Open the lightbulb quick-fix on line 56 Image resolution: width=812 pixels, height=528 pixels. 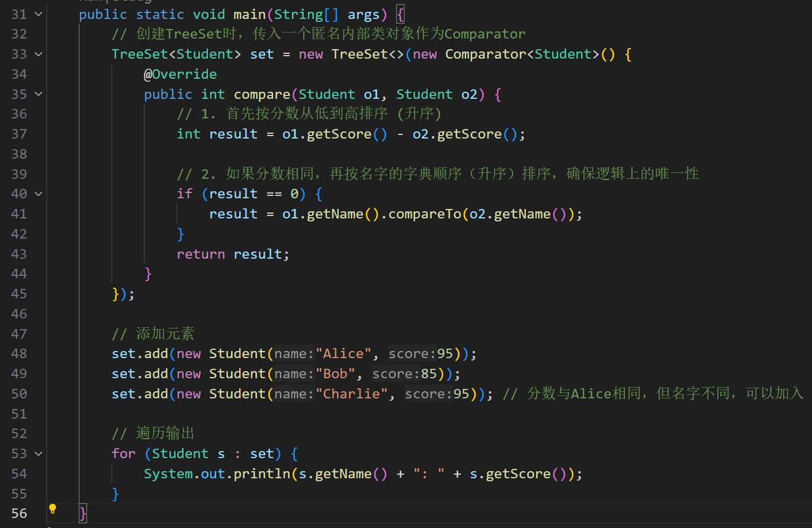52,508
